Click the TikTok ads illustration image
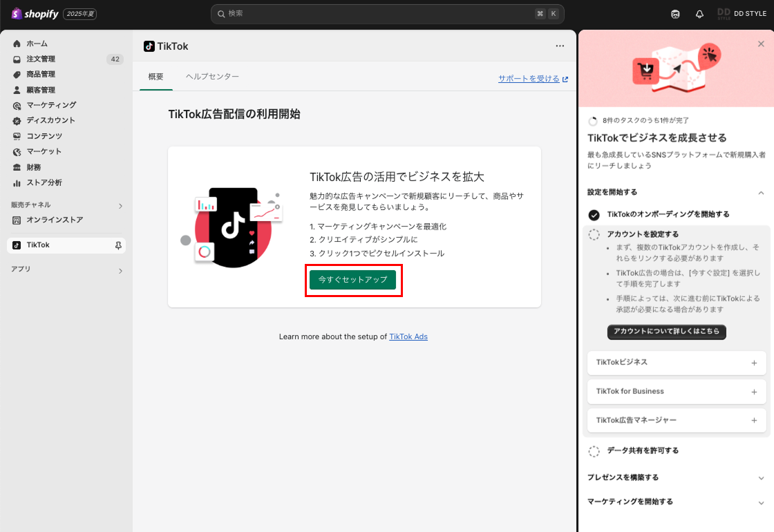This screenshot has height=532, width=774. pos(232,227)
